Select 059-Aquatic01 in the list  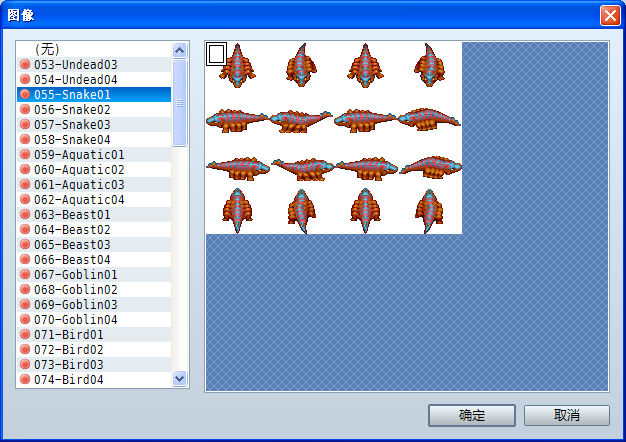pos(94,155)
